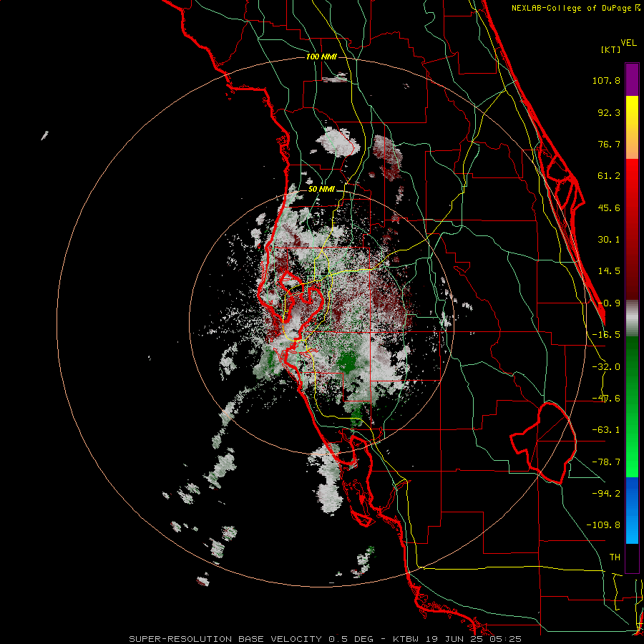
Task: Click the 14.5 velocity scale value
Action: [x=609, y=271]
